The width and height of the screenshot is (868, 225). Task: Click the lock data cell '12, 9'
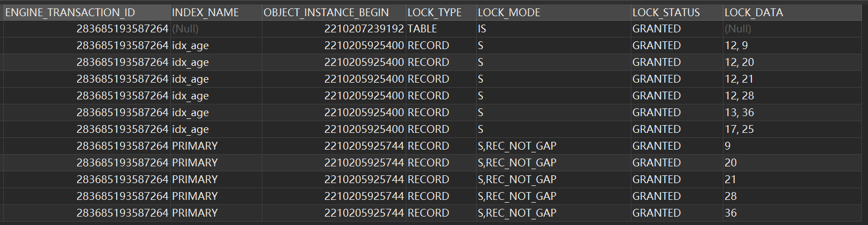pos(795,45)
